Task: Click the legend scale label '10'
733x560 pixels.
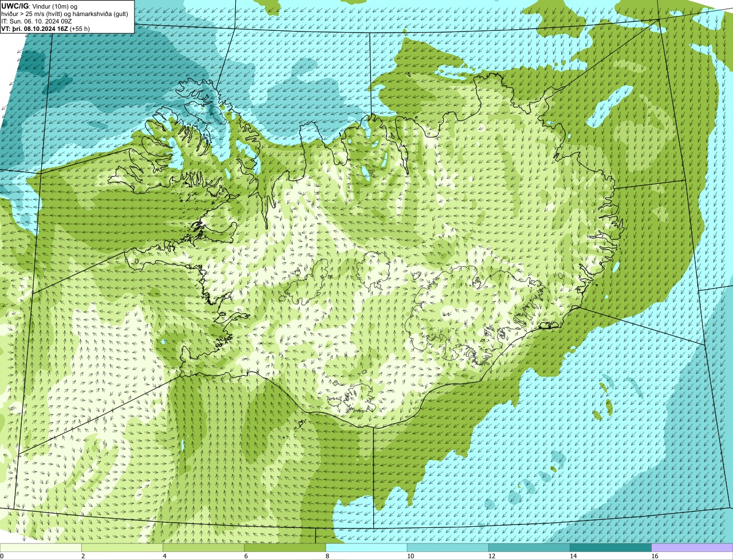Action: (x=410, y=556)
